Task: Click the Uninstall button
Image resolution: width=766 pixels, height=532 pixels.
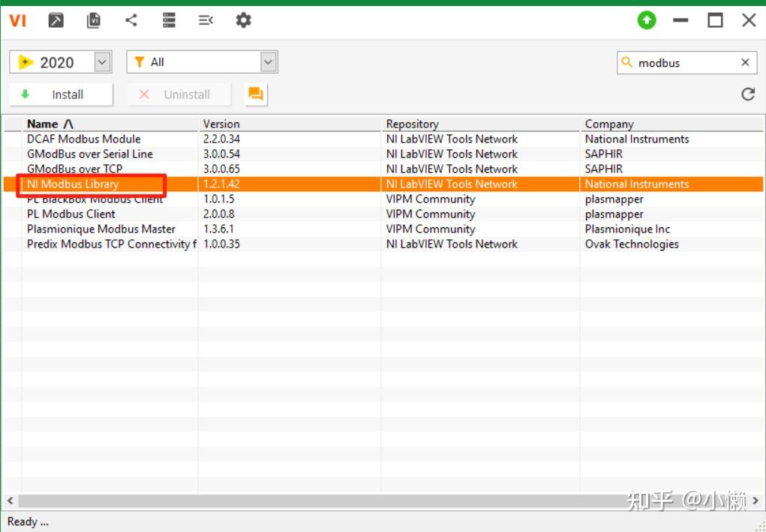Action: coord(179,95)
